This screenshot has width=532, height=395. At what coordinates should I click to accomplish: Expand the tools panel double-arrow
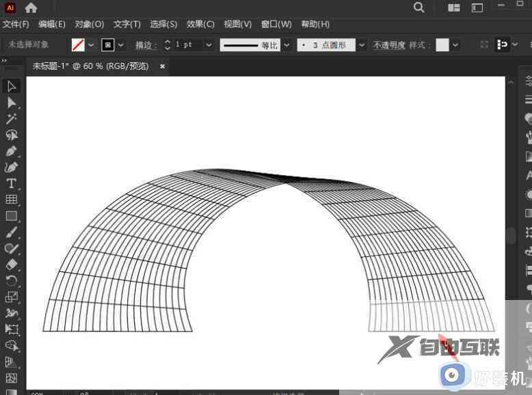tap(4, 60)
